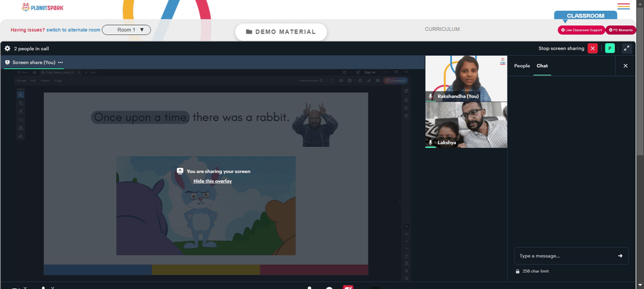Select Rakshandha's video tile
This screenshot has width=644, height=289.
pos(466,79)
